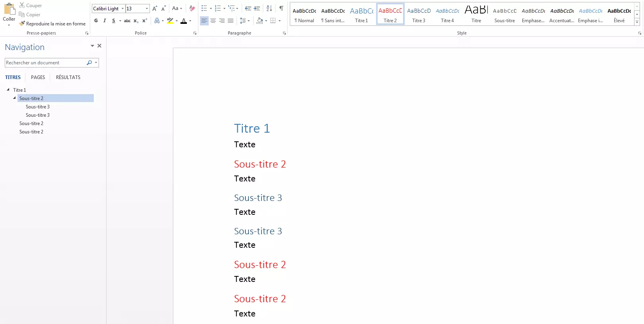Image resolution: width=644 pixels, height=324 pixels.
Task: Click the numbered list icon
Action: (218, 8)
